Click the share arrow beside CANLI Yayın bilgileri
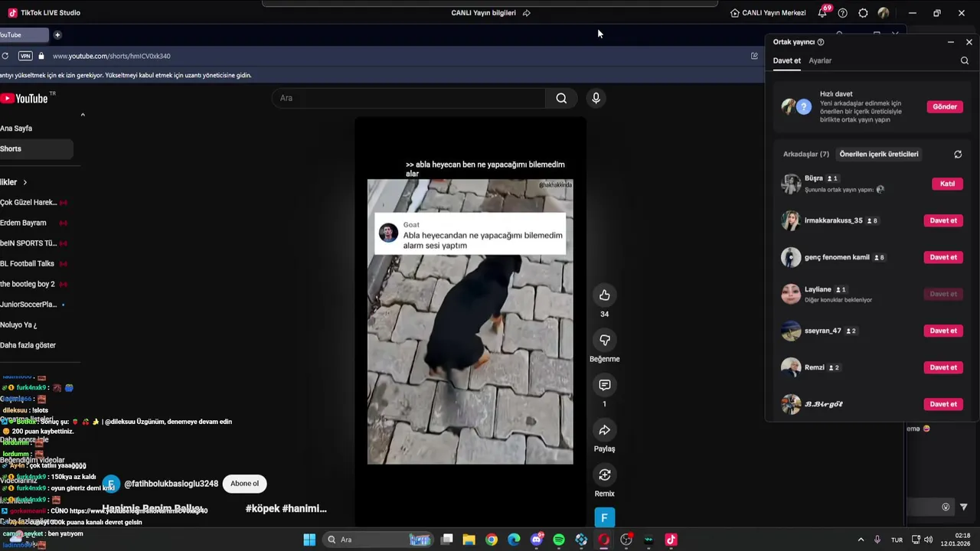The height and width of the screenshot is (551, 980). [x=527, y=13]
